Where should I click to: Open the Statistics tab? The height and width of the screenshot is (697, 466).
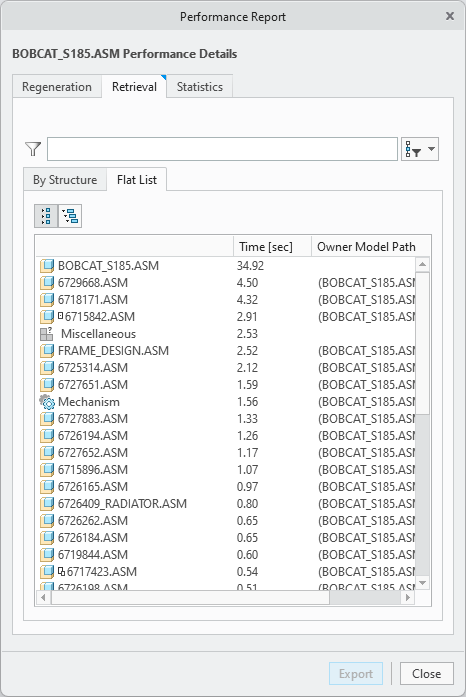(x=200, y=87)
